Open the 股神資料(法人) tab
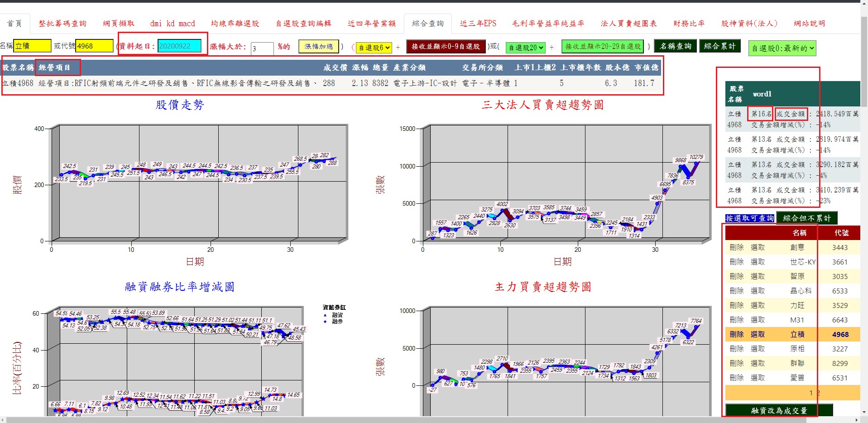868x423 pixels. (749, 24)
